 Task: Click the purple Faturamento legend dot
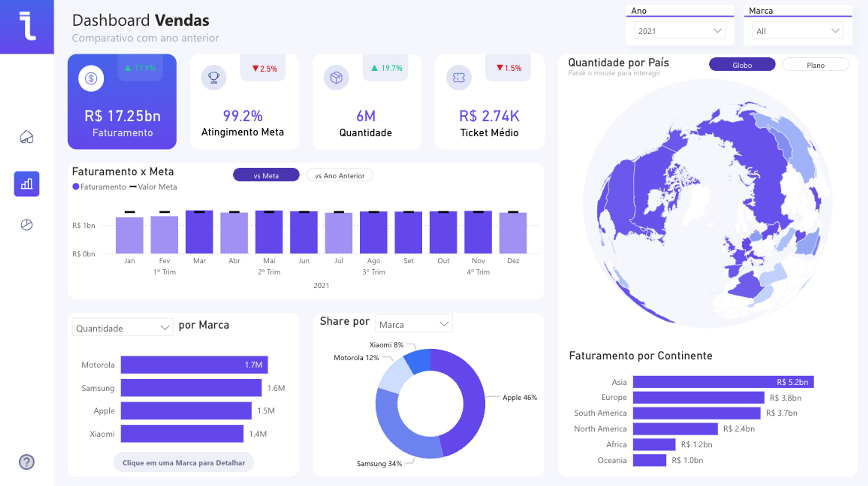tap(76, 186)
